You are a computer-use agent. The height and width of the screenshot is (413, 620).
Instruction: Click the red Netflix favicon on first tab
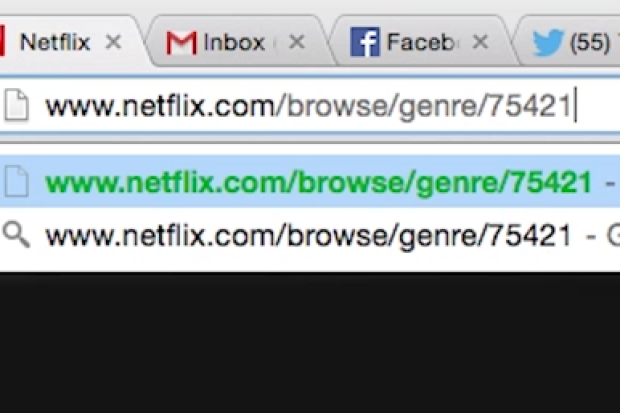[x=2, y=41]
